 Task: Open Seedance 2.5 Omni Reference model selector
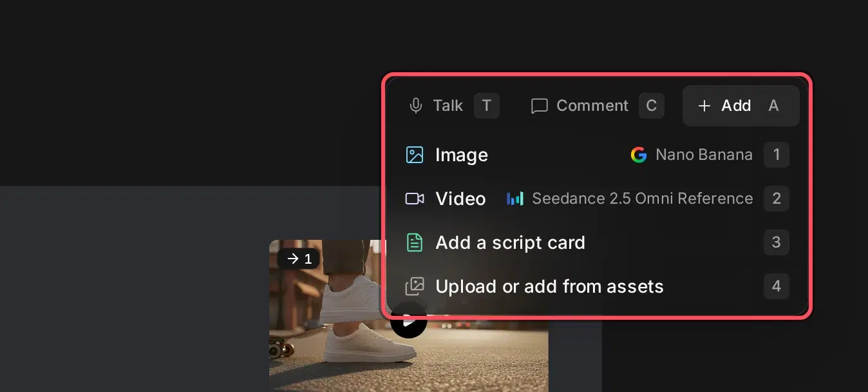[630, 199]
